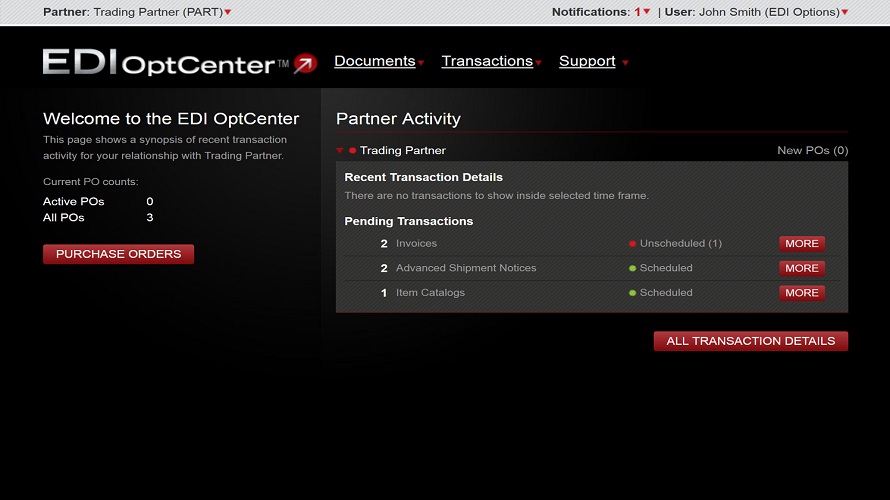Click the All Transaction Details button
The height and width of the screenshot is (500, 890).
point(750,341)
